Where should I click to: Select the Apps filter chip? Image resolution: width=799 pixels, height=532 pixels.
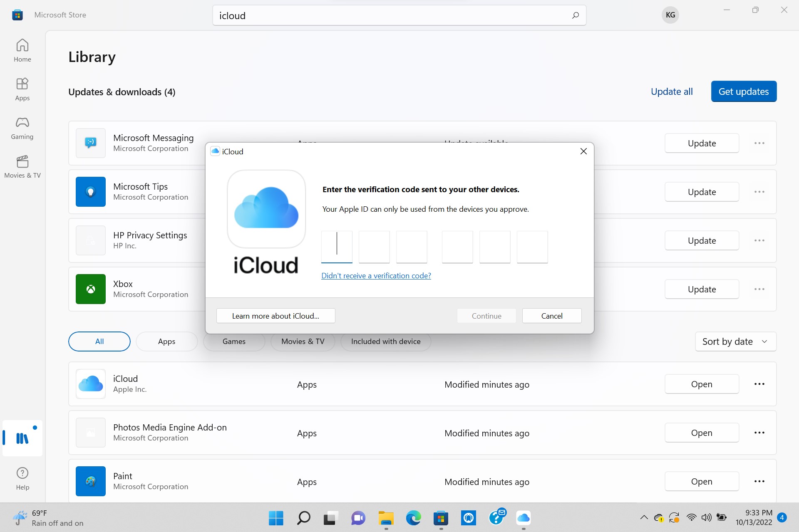click(166, 341)
